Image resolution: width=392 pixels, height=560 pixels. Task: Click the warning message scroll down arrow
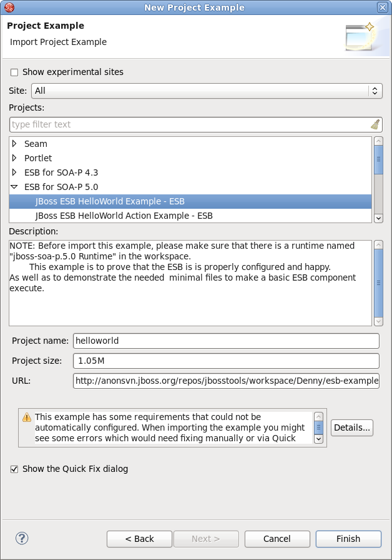coord(318,439)
